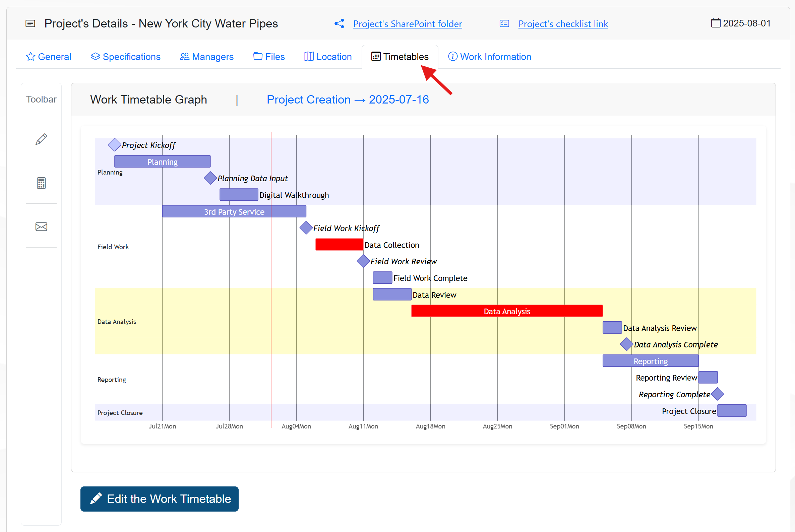Click the 3rd Party Service bar

click(234, 212)
